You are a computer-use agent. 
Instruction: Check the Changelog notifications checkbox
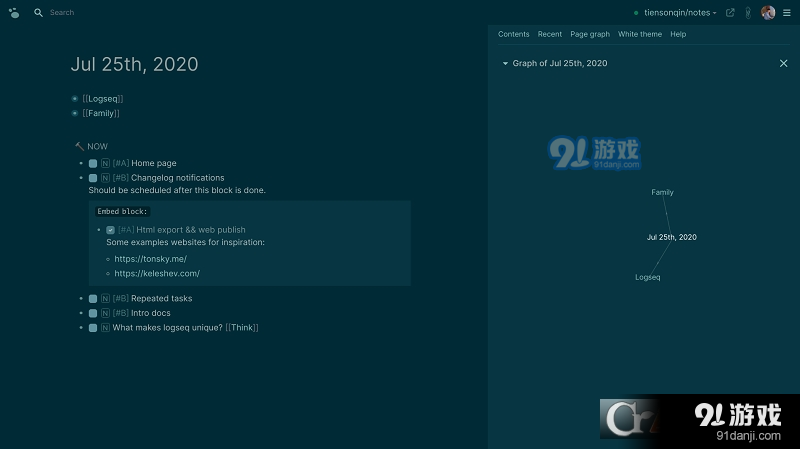[93, 178]
